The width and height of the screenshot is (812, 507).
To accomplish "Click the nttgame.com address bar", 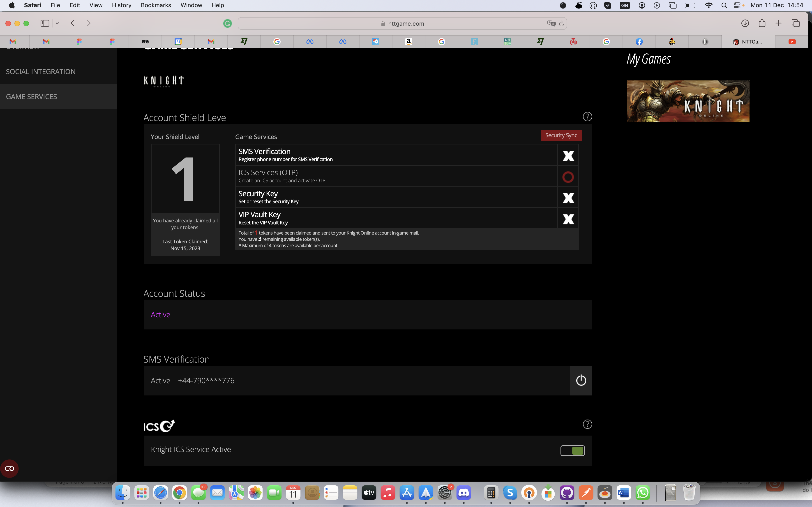I will pyautogui.click(x=402, y=23).
